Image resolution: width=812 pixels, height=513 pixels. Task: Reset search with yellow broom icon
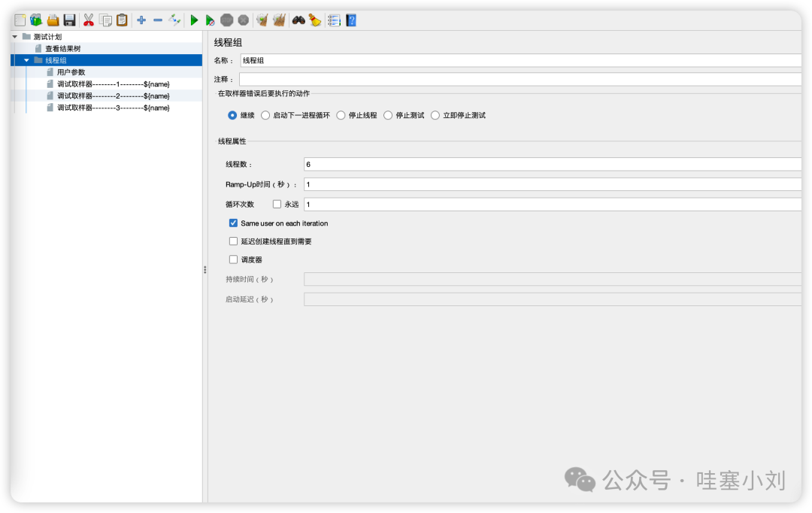315,20
